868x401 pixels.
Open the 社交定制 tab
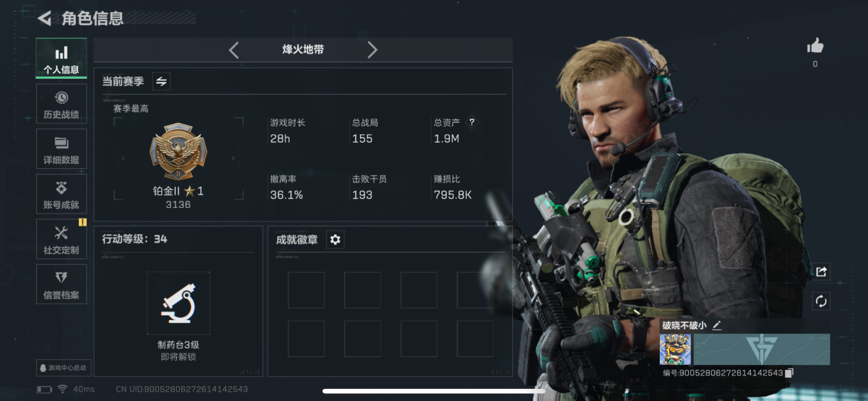pyautogui.click(x=61, y=239)
